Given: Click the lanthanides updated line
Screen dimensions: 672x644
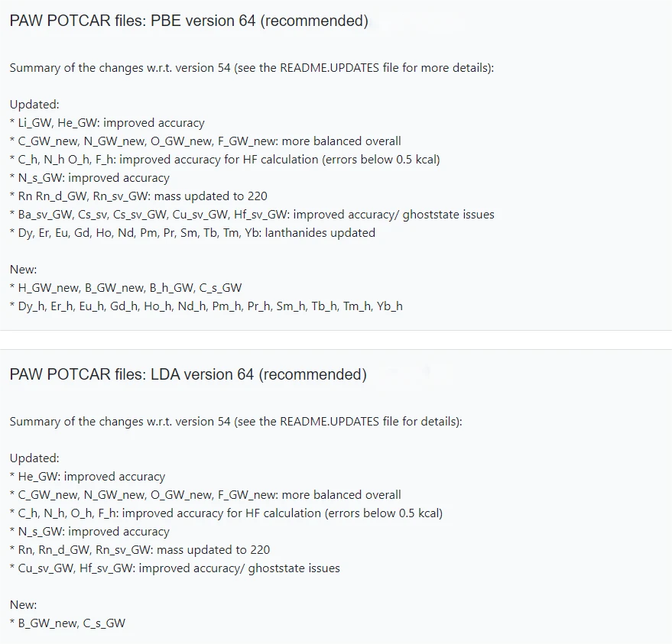Looking at the screenshot, I should 192,233.
